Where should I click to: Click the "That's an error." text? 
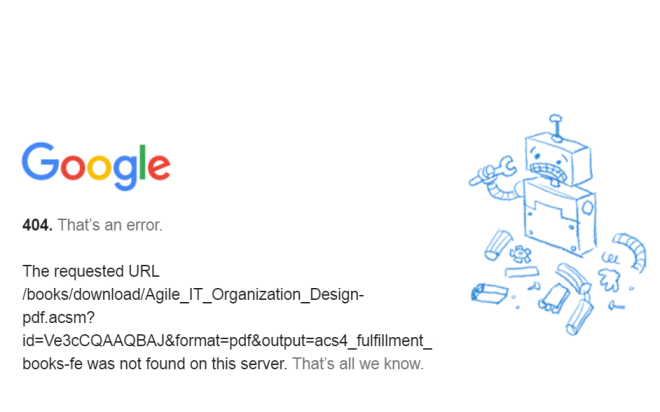click(x=110, y=225)
